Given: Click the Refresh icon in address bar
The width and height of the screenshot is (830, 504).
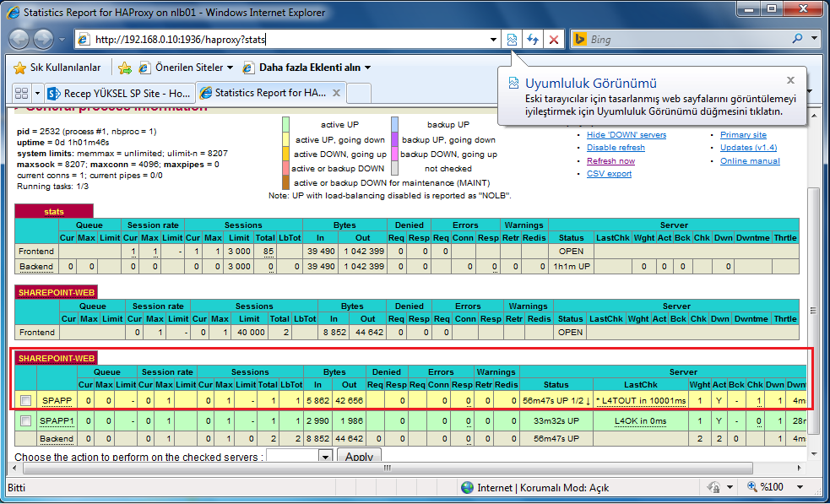Looking at the screenshot, I should point(533,39).
